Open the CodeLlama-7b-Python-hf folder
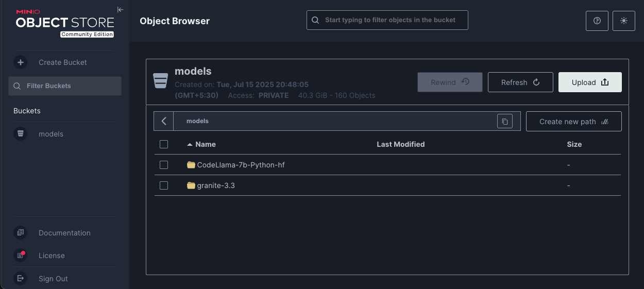The width and height of the screenshot is (644, 289). tap(241, 165)
